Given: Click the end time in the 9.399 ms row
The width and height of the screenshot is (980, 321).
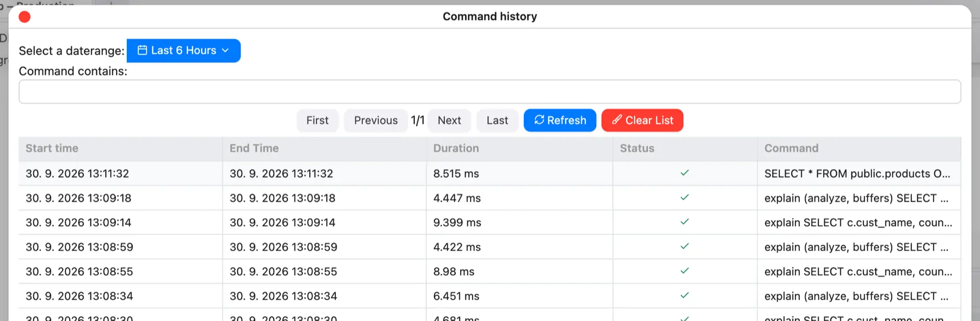Looking at the screenshot, I should point(283,223).
